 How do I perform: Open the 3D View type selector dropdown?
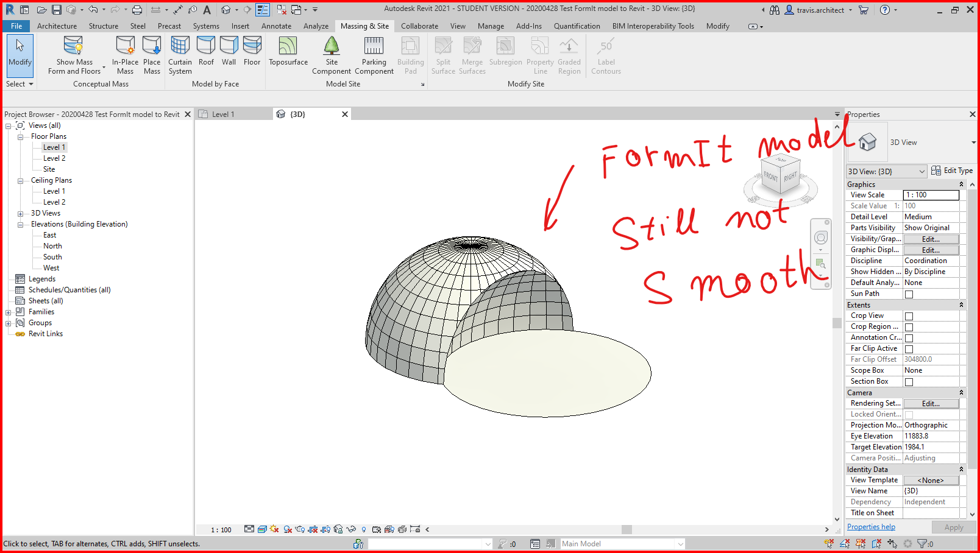[x=923, y=171]
